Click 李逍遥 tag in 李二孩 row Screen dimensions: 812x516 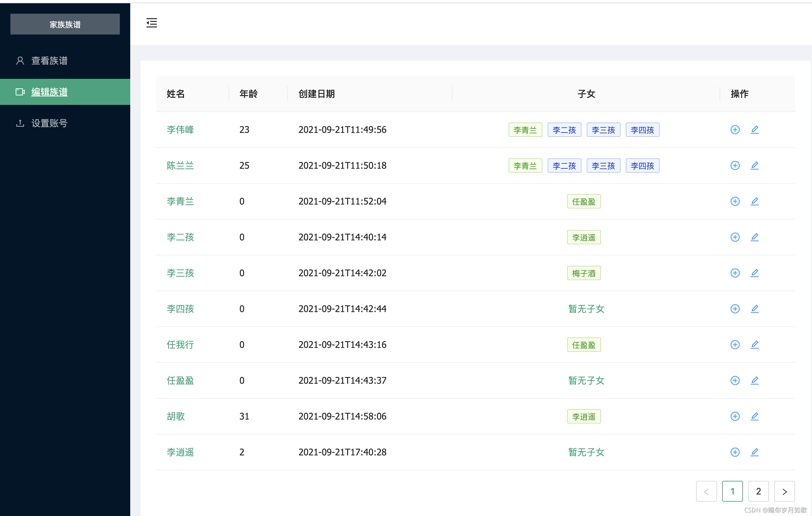click(x=584, y=237)
